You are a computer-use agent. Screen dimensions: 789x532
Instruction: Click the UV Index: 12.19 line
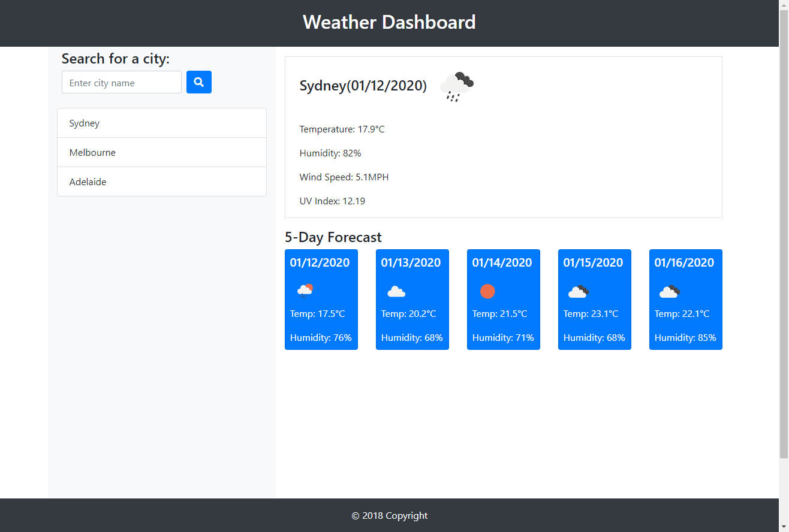[332, 201]
